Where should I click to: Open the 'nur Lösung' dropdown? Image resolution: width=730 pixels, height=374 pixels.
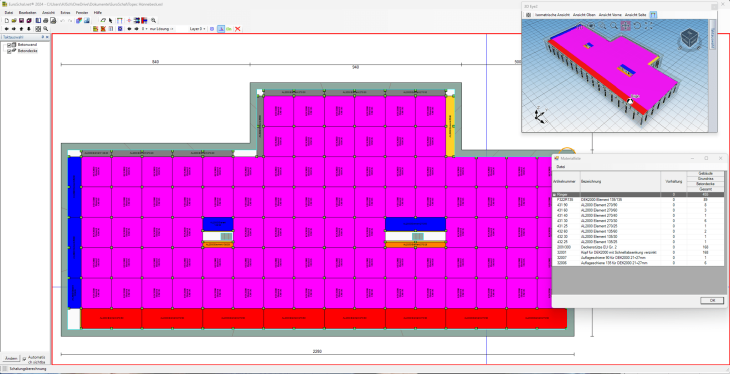pos(161,29)
